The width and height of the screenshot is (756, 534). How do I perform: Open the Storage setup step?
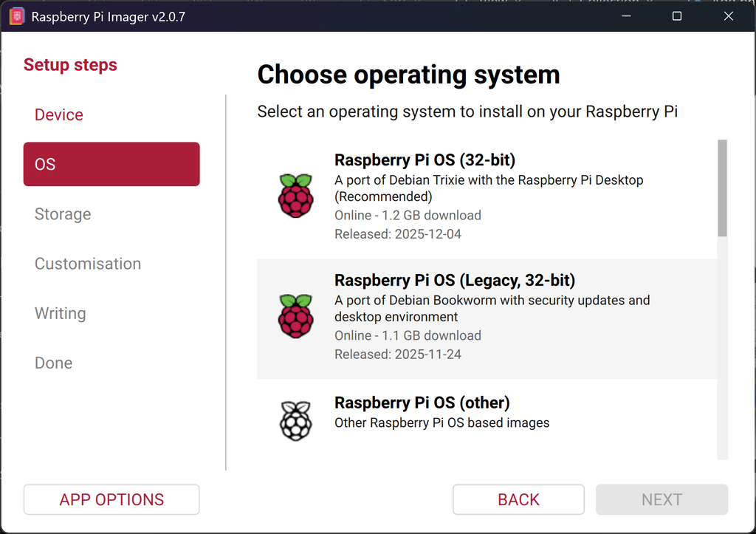tap(111, 213)
